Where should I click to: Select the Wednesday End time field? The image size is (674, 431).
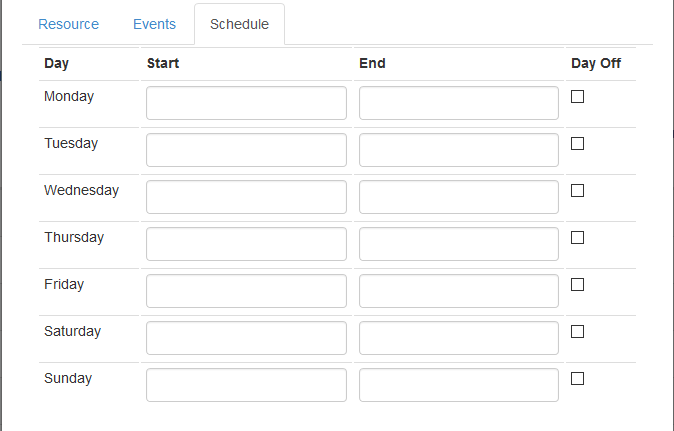[458, 197]
